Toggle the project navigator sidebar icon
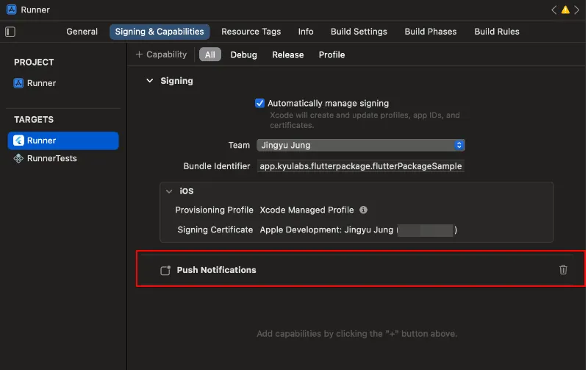The height and width of the screenshot is (370, 588). (x=10, y=32)
